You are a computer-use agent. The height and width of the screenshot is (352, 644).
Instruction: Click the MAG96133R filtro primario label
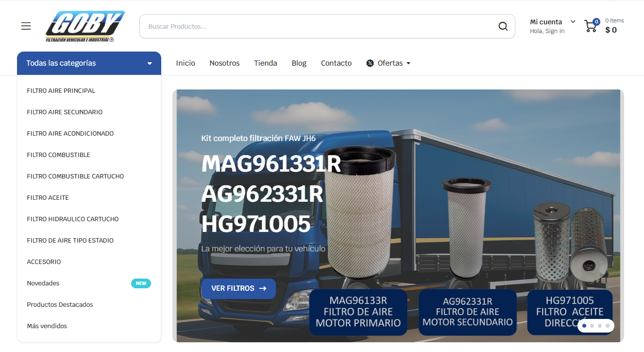tap(358, 312)
